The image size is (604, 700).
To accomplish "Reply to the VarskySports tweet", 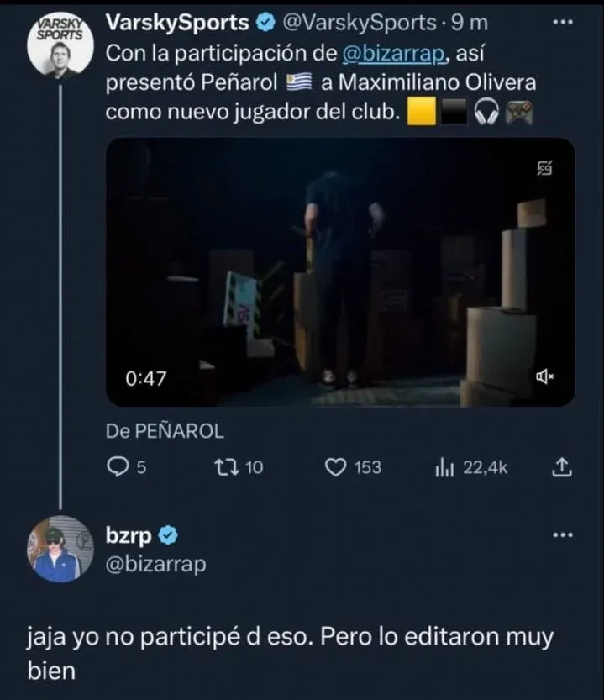I will coord(118,468).
